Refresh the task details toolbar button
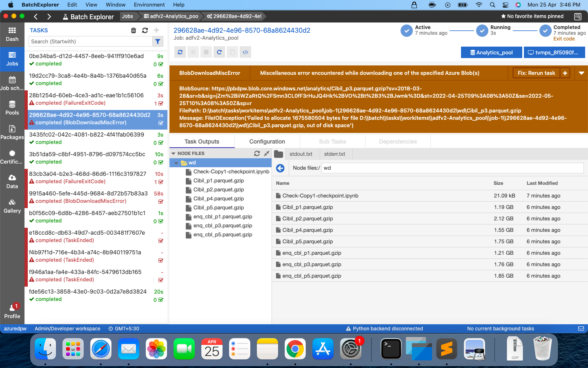This screenshot has width=588, height=368. [x=180, y=52]
